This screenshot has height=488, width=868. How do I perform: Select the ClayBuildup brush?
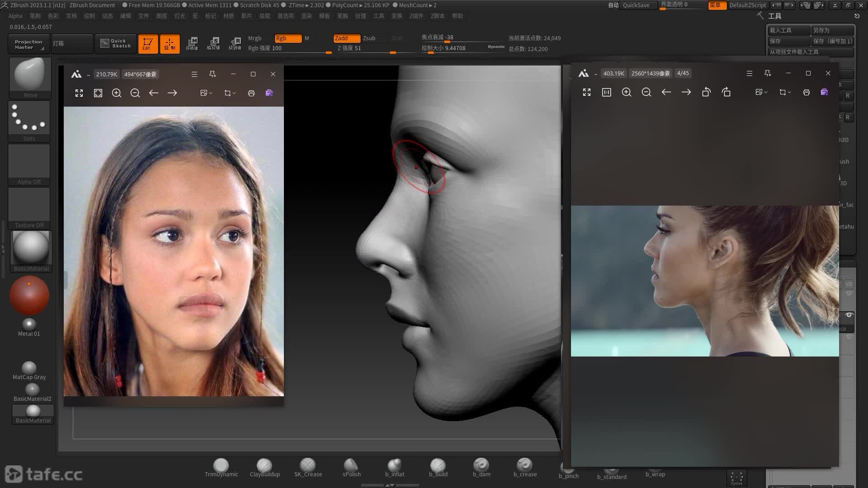[264, 466]
